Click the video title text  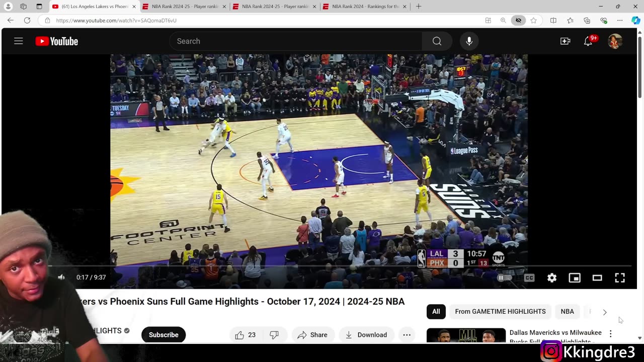(x=240, y=302)
